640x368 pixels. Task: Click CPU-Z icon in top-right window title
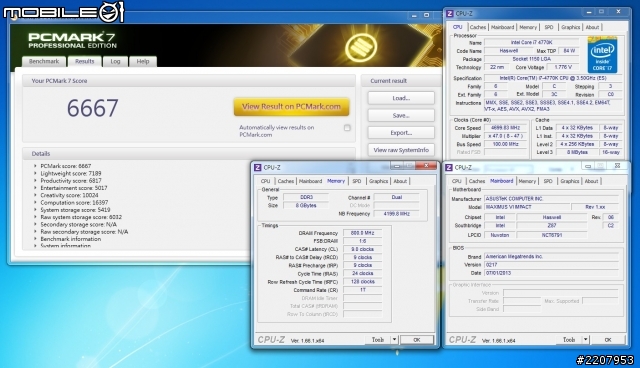(449, 13)
